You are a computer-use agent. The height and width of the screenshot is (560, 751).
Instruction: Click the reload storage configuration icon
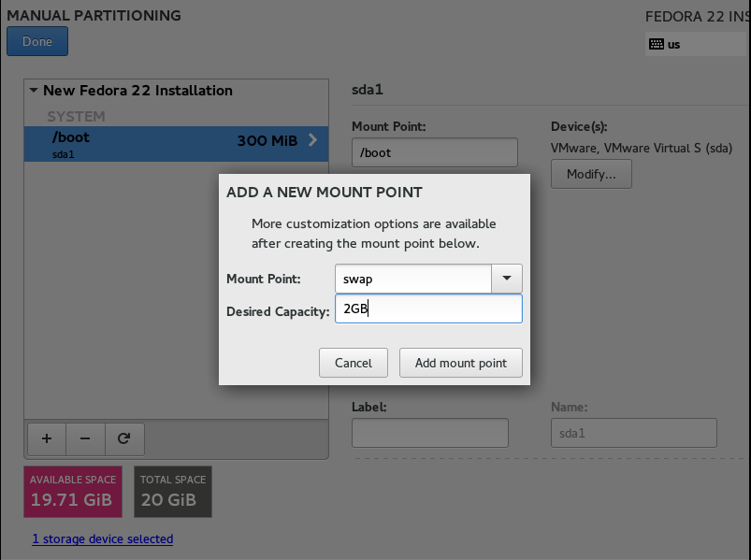(x=124, y=438)
